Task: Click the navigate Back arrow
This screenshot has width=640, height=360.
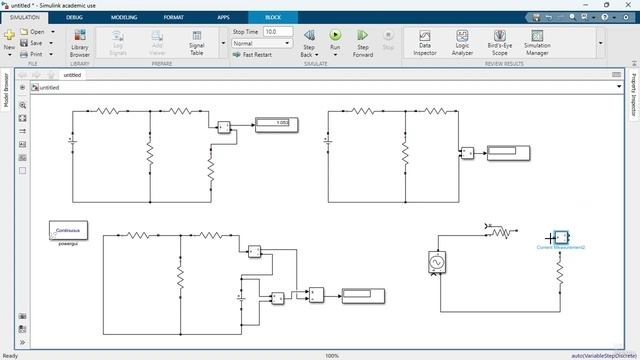Action: [22, 75]
